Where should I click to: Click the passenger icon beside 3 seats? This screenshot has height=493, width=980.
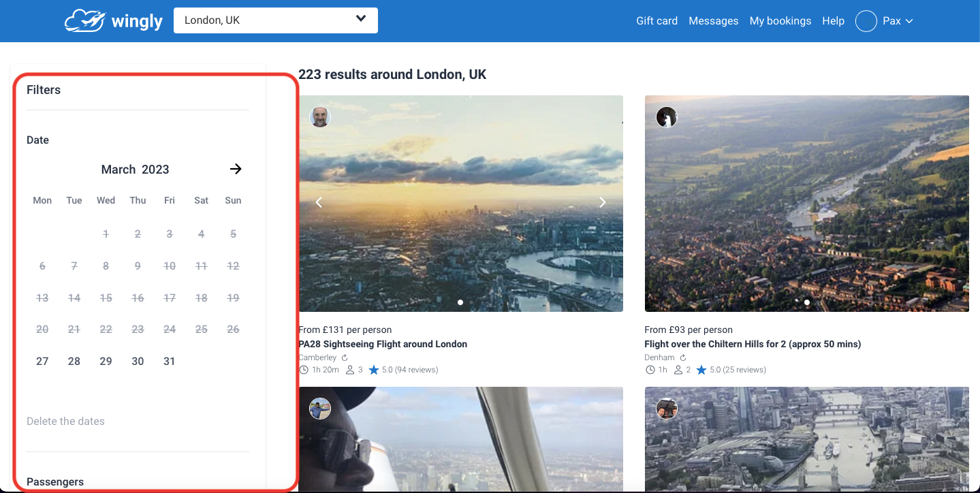coord(351,370)
